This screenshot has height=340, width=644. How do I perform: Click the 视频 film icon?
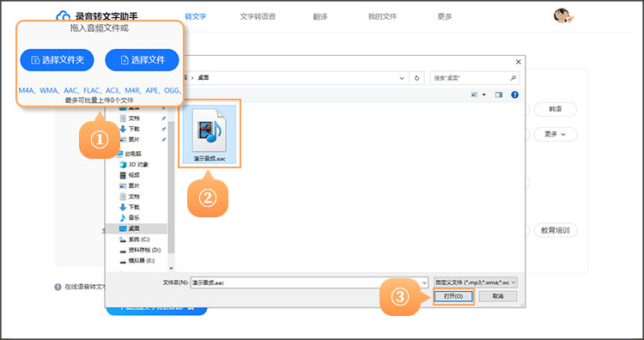pyautogui.click(x=123, y=175)
